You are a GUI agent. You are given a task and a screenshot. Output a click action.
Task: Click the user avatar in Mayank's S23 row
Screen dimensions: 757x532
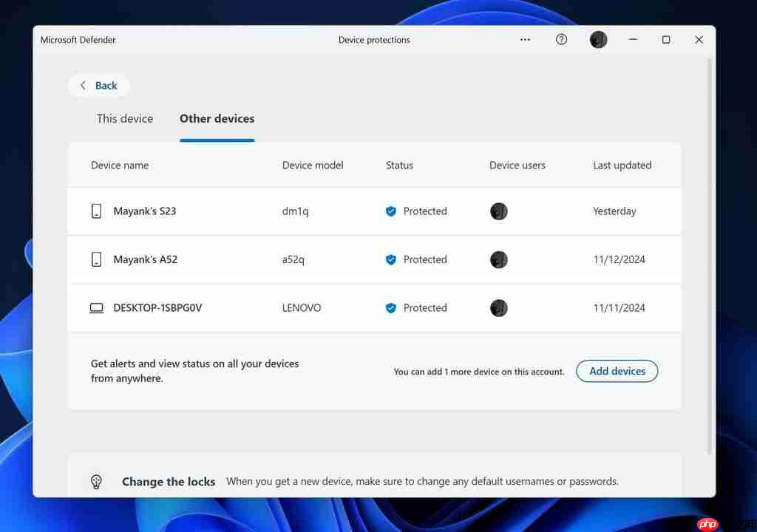499,211
